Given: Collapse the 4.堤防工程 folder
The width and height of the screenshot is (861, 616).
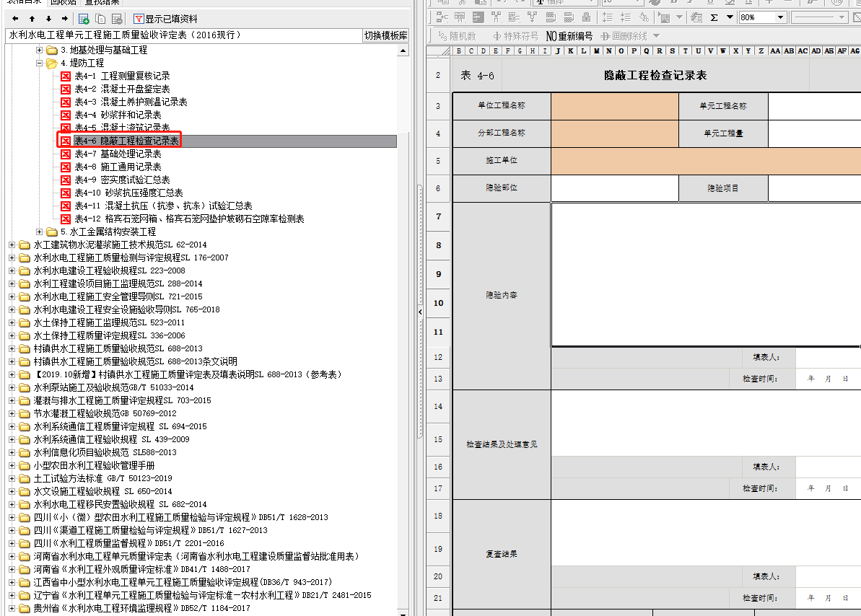Looking at the screenshot, I should click(39, 63).
